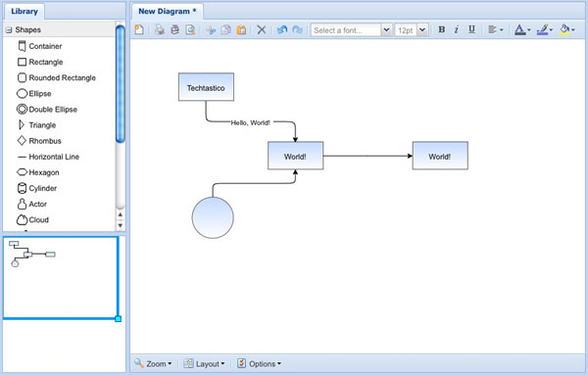The width and height of the screenshot is (588, 375).
Task: Click the New diagram page icon
Action: (139, 30)
